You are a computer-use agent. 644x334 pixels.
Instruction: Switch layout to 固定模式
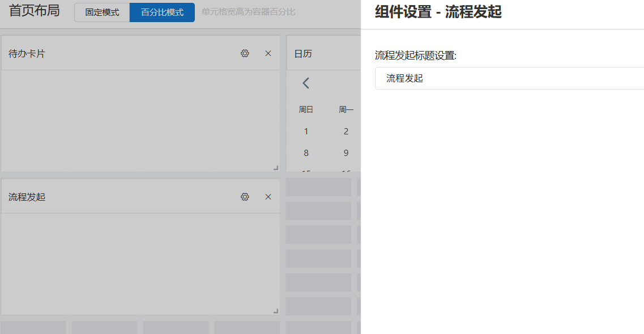pos(102,12)
